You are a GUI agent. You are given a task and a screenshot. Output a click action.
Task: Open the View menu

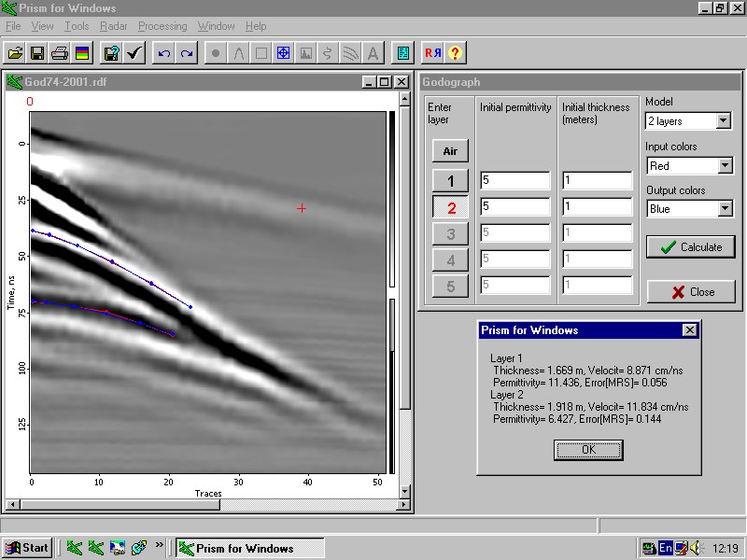(x=42, y=26)
